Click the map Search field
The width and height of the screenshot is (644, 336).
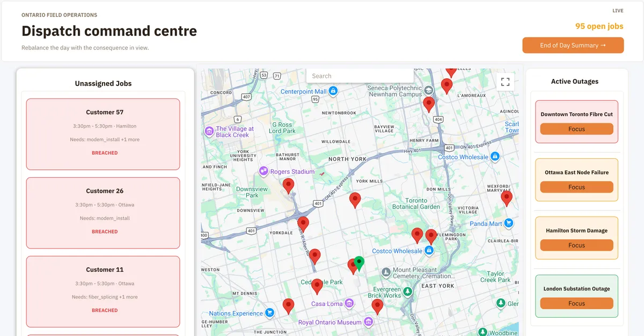point(360,76)
